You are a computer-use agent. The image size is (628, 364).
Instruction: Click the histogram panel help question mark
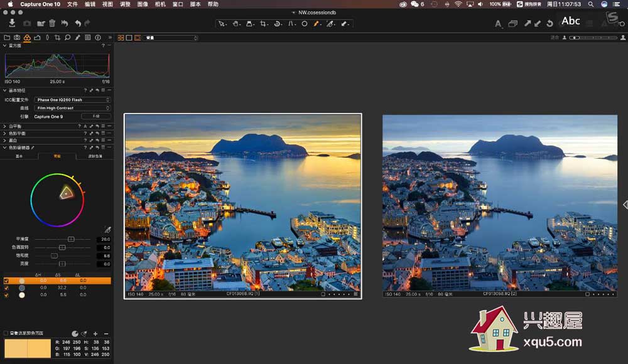coord(103,46)
